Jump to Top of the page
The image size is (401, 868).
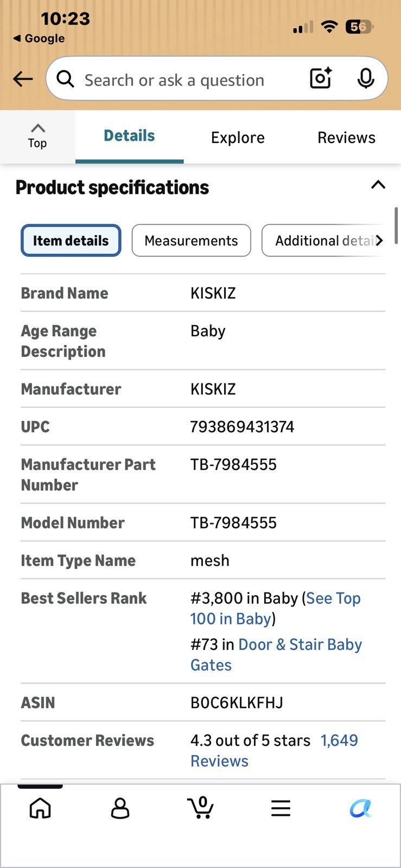[37, 136]
